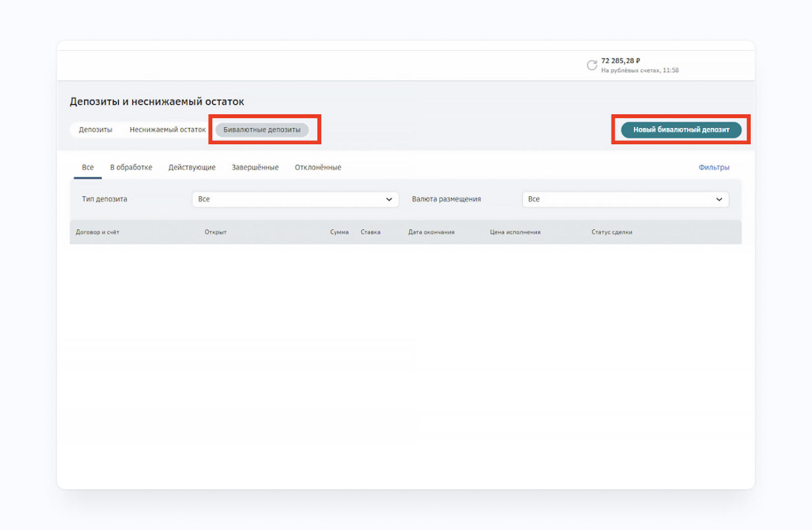This screenshot has height=530, width=812.
Task: Open the Депозиты tab
Action: point(95,130)
